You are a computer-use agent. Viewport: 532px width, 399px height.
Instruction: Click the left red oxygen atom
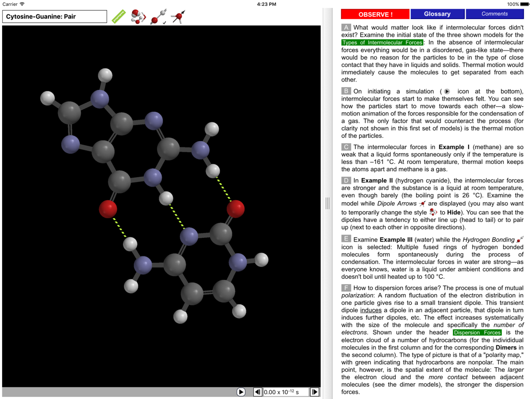108,209
